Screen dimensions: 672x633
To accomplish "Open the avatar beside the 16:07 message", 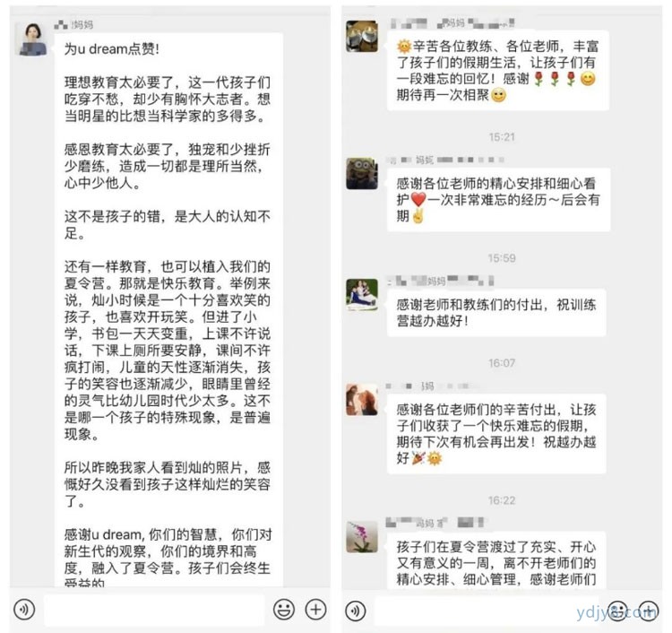I will pos(362,400).
